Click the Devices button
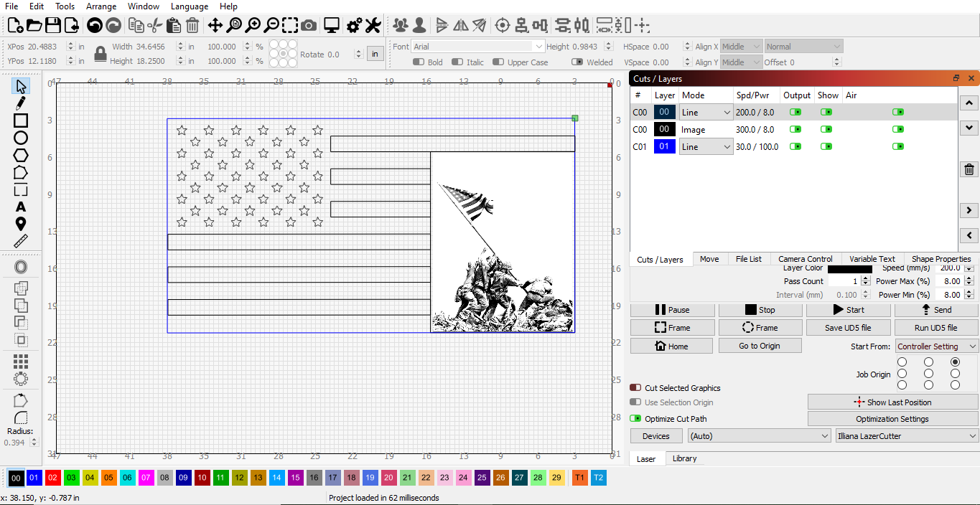Screen dimensions: 980x505 656,436
